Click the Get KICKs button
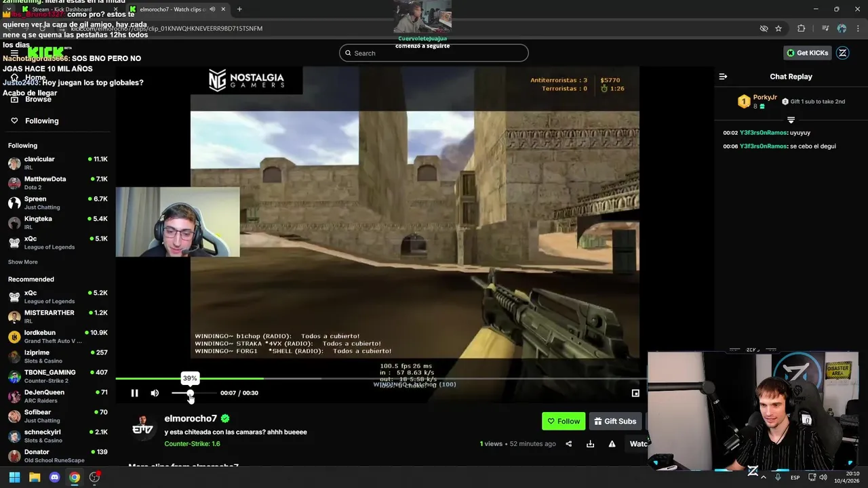The height and width of the screenshot is (488, 868). coord(807,53)
